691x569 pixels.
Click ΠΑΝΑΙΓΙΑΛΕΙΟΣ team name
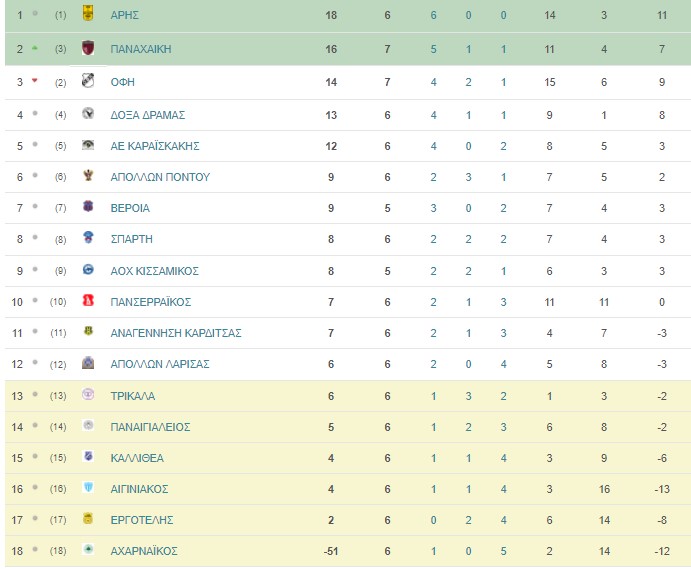tap(150, 427)
